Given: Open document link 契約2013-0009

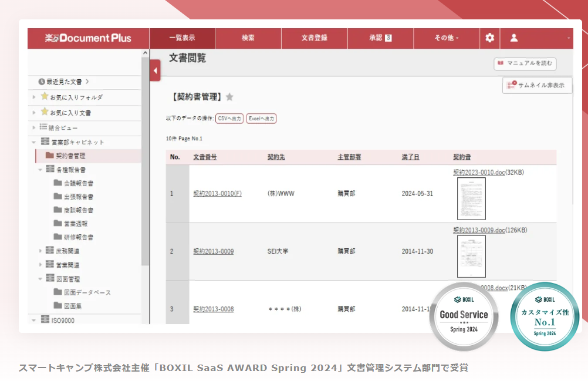Looking at the screenshot, I should [213, 251].
